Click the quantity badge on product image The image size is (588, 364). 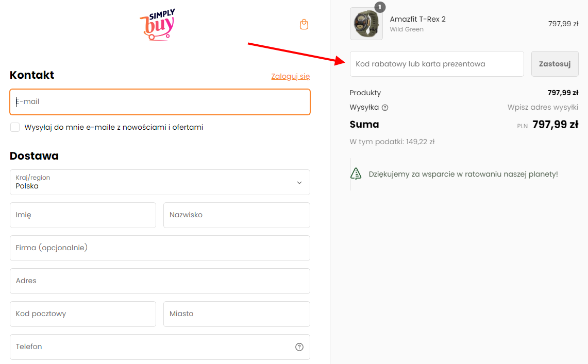(x=379, y=7)
